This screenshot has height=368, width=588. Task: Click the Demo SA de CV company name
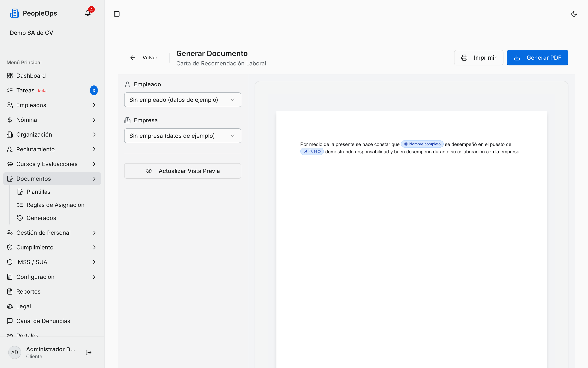[31, 33]
